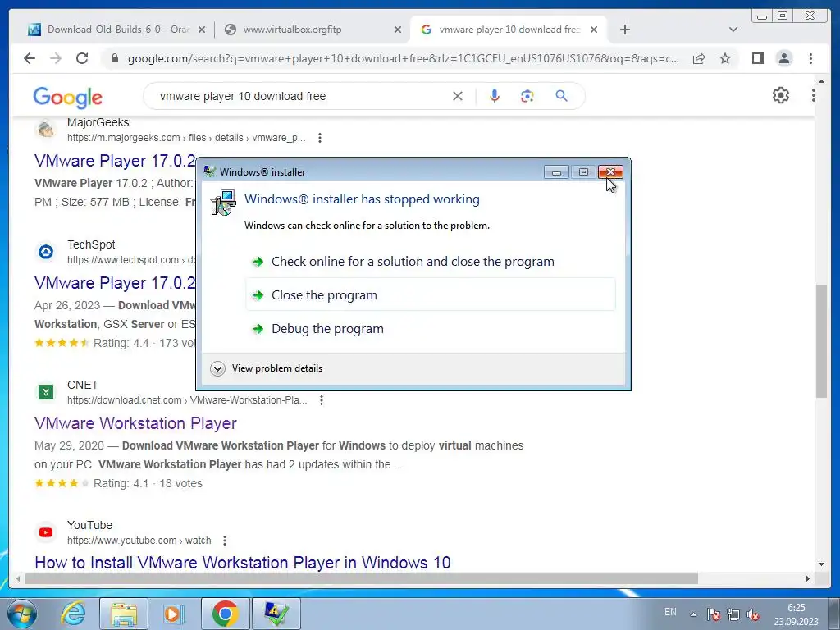Minimize the Windows installer dialog

[x=557, y=172]
